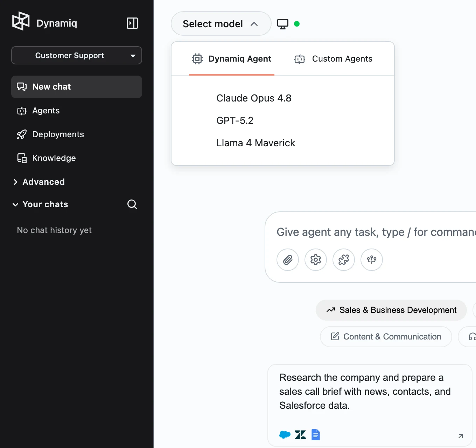Screen dimensions: 476x448
Task: Close the Select model dropdown
Action: (x=221, y=24)
